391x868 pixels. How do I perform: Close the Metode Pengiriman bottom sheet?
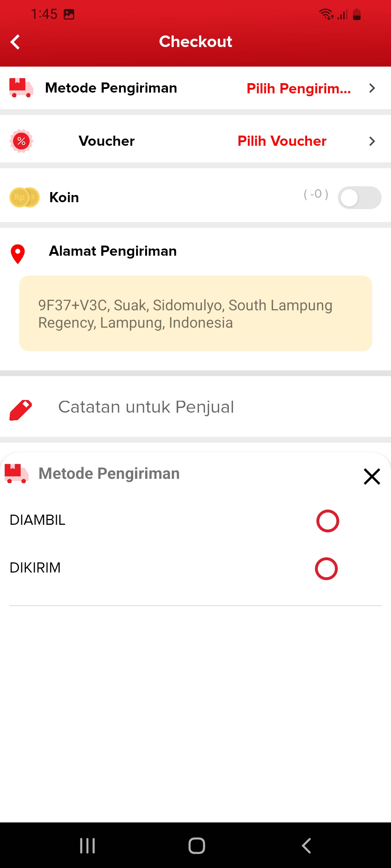[x=372, y=476]
